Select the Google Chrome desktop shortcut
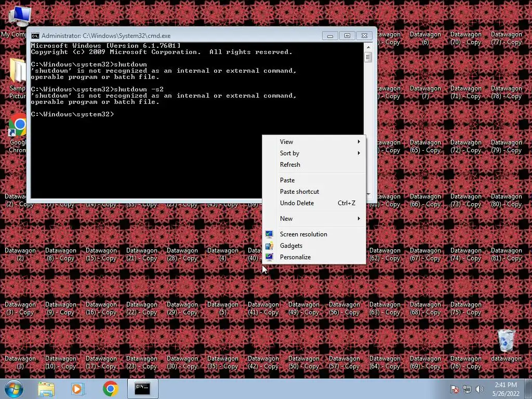This screenshot has height=399, width=532. 17,134
